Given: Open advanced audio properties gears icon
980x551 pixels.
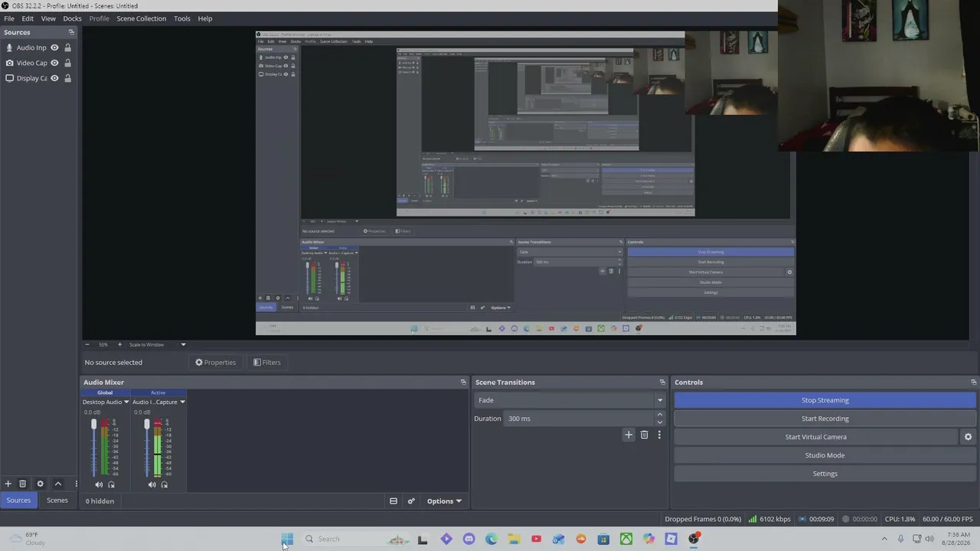Looking at the screenshot, I should [411, 501].
